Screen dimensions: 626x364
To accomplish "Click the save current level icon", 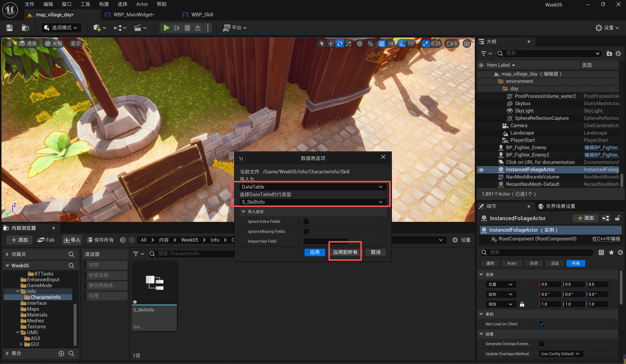I will pos(10,28).
